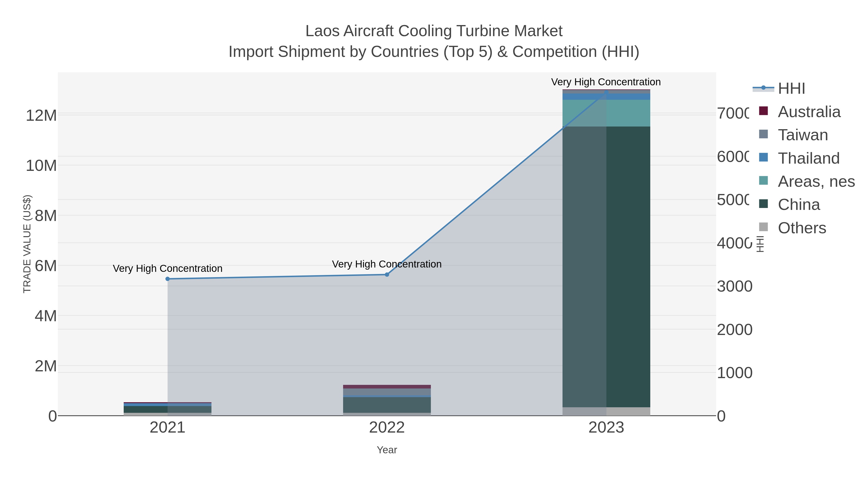Click the 2023 Very High Concentration annotation
868x488 pixels.
pos(606,82)
